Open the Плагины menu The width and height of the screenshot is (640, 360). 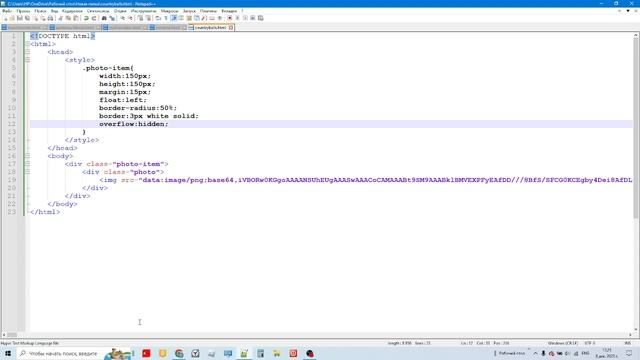tap(208, 11)
